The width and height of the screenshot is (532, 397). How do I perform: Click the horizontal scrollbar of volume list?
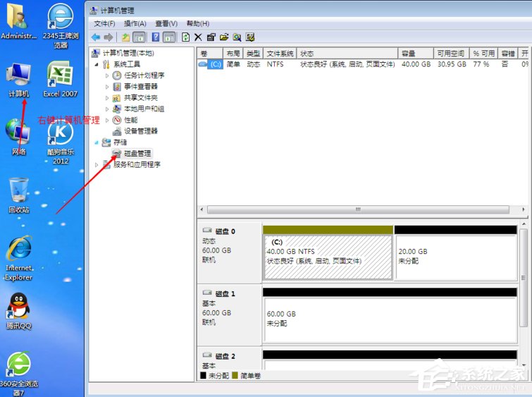[x=358, y=209]
